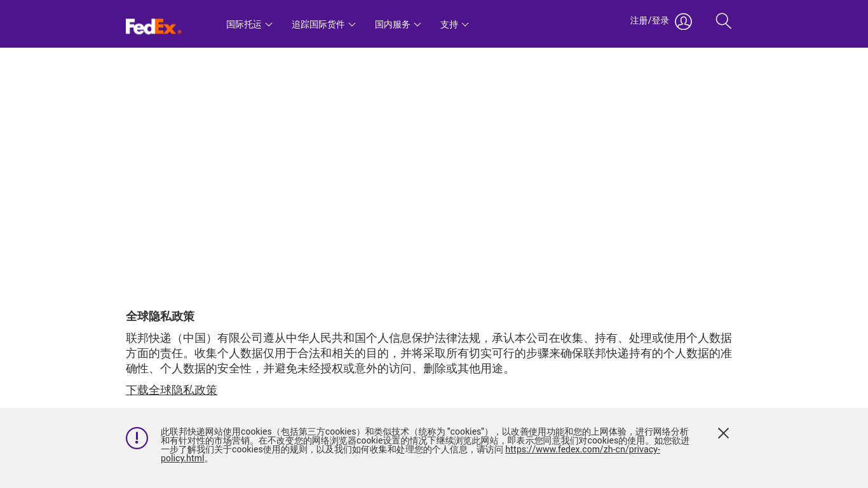Viewport: 868px width, 488px height.
Task: Click the FedEx logo
Action: tap(154, 26)
